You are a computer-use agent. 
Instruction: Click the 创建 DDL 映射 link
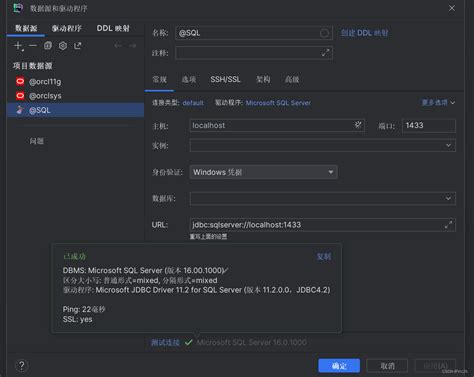click(x=364, y=33)
